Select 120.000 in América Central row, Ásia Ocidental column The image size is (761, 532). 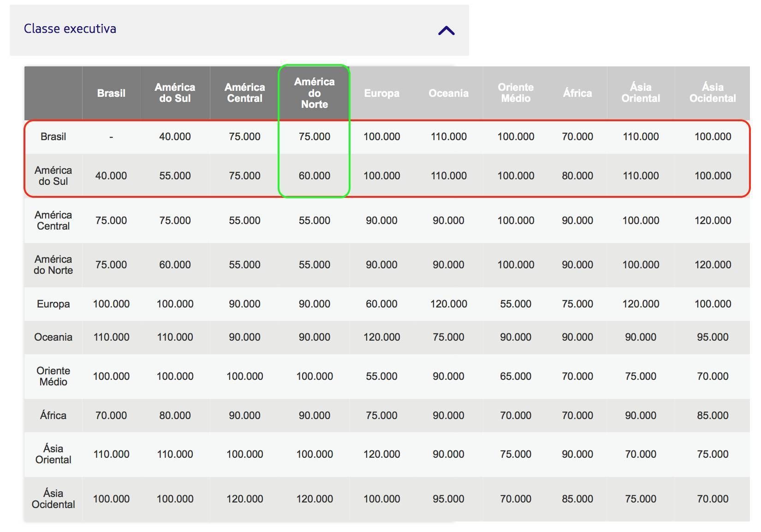(713, 220)
